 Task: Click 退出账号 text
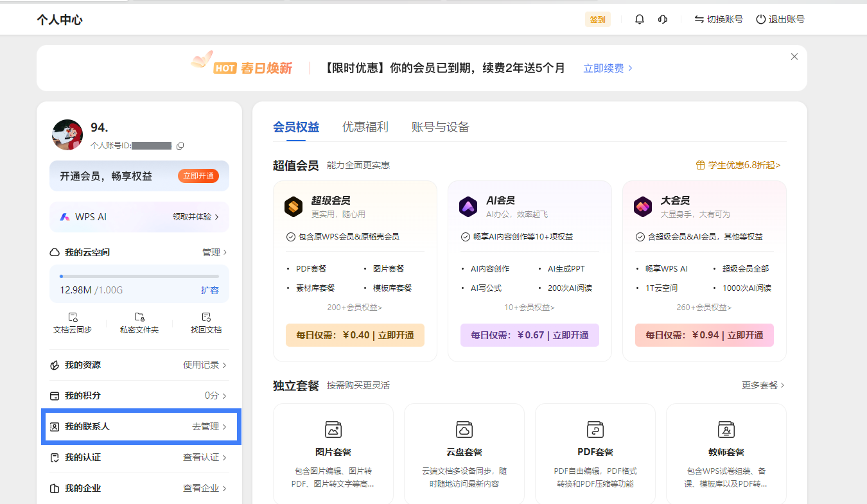(x=787, y=19)
